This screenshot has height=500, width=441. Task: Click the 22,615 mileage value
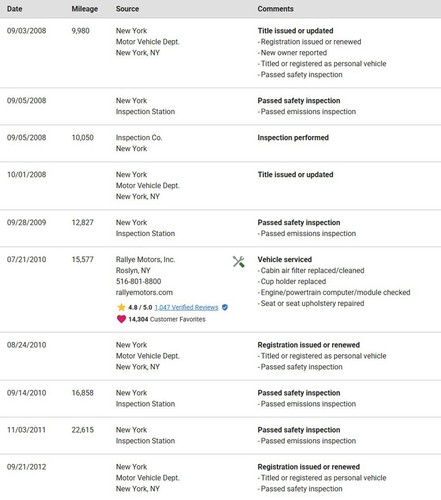[83, 430]
